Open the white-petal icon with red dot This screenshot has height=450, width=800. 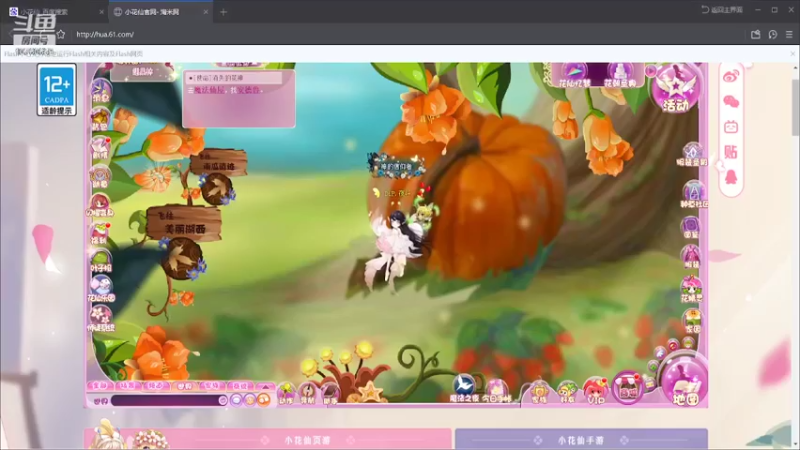tap(101, 148)
